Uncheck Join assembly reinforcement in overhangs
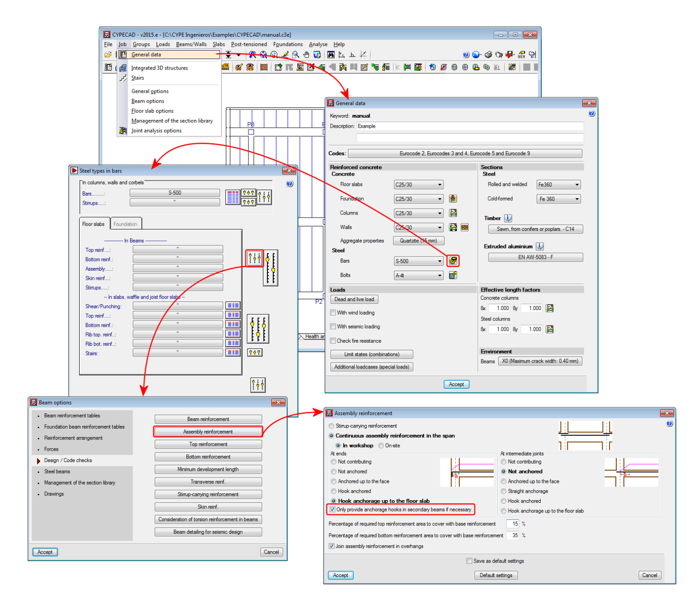The image size is (695, 616). pyautogui.click(x=332, y=546)
